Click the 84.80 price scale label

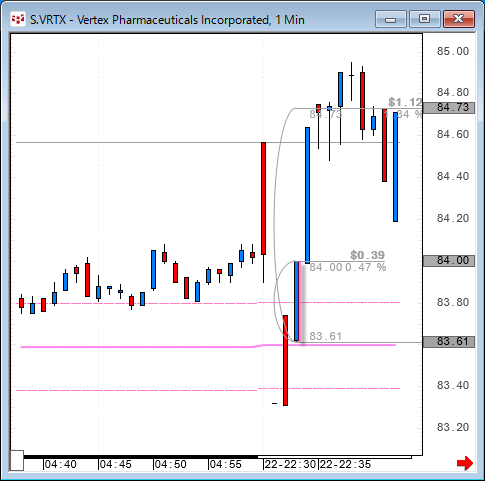(x=453, y=92)
